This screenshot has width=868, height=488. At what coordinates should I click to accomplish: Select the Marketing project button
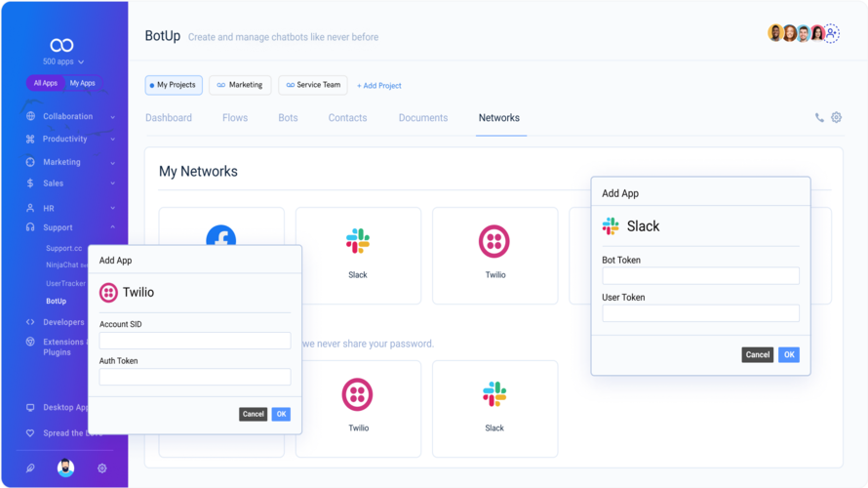point(240,85)
